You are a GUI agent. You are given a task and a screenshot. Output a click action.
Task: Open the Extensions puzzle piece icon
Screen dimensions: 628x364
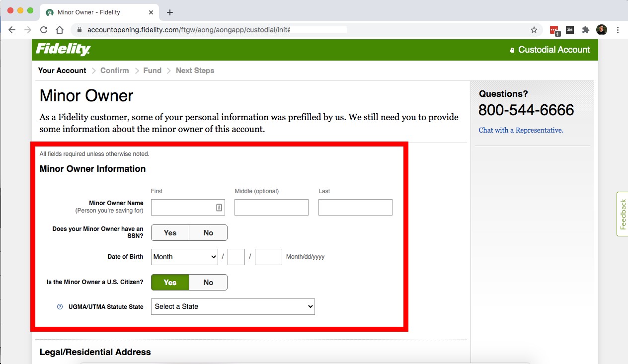click(586, 30)
